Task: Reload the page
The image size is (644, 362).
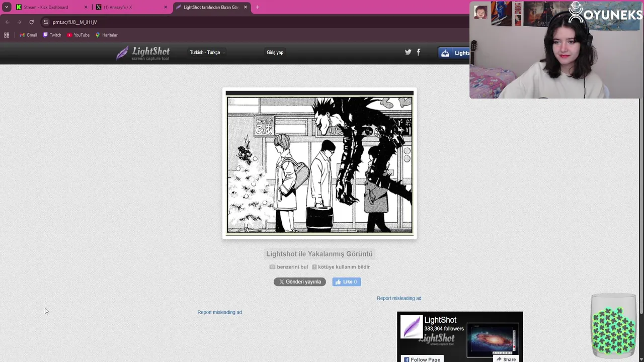Action: 31,22
